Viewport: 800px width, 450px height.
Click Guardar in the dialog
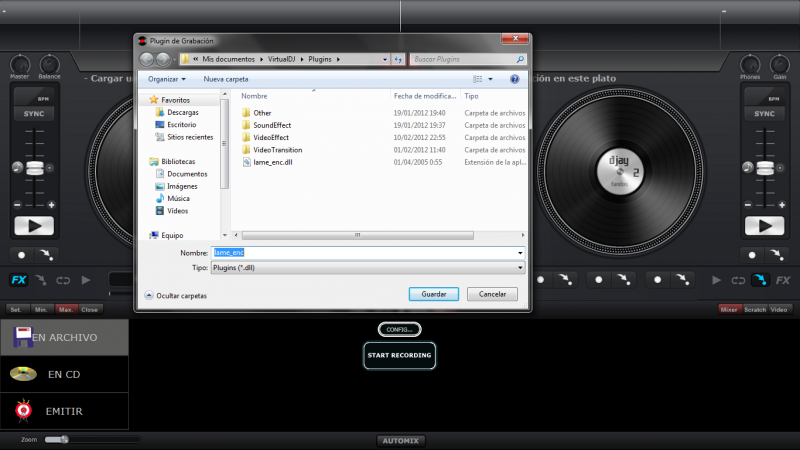coord(434,294)
